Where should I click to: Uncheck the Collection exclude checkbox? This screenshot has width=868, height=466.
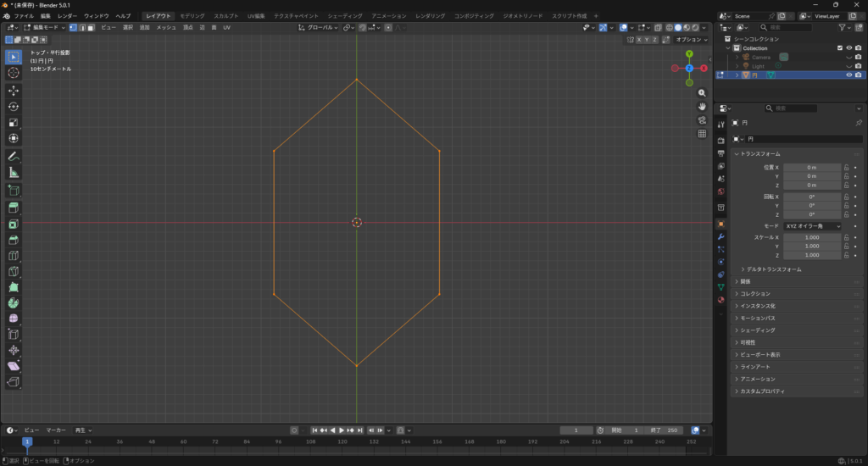click(840, 48)
